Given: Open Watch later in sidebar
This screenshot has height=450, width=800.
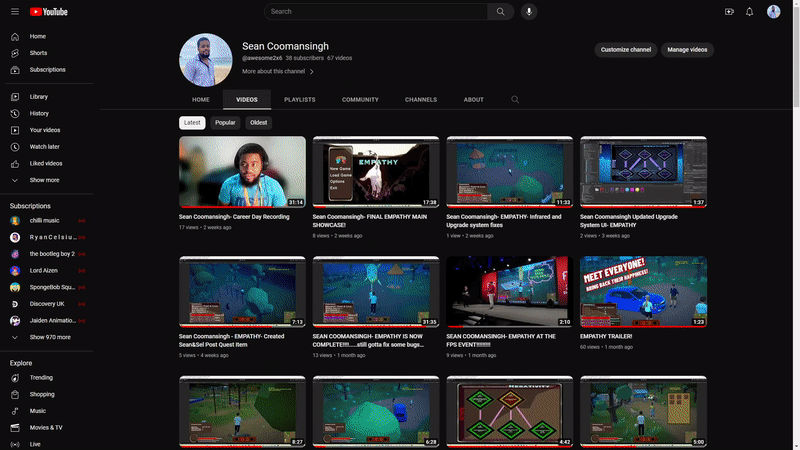Looking at the screenshot, I should tap(44, 146).
